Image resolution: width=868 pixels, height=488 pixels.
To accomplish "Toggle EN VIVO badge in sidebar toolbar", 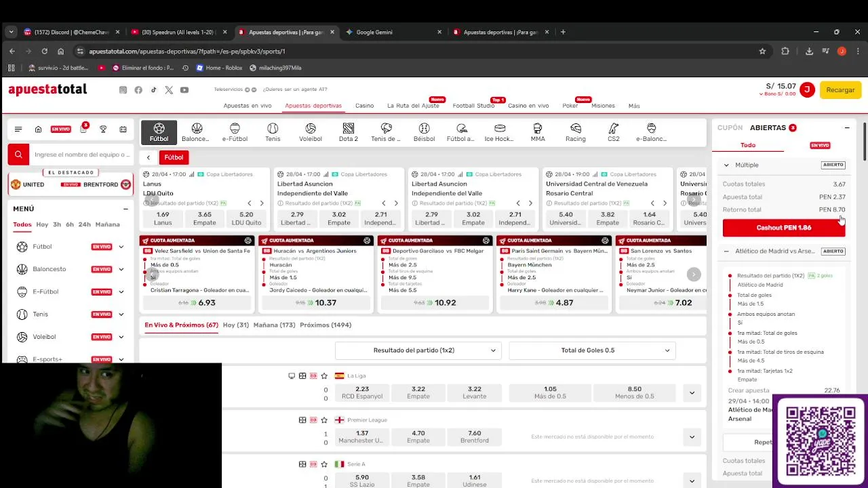I will point(60,129).
